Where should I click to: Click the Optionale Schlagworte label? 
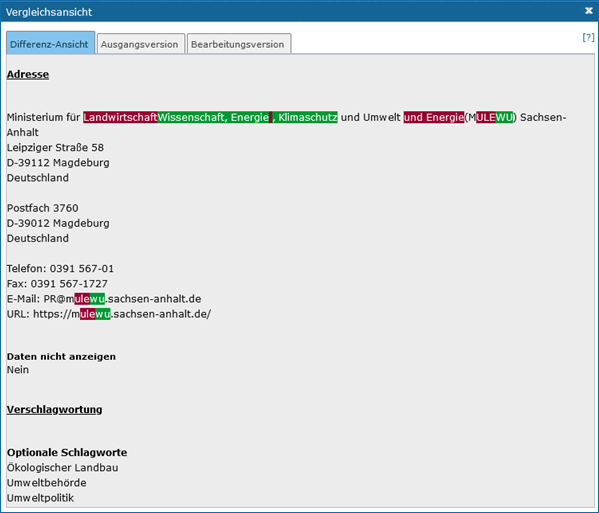pyautogui.click(x=67, y=453)
